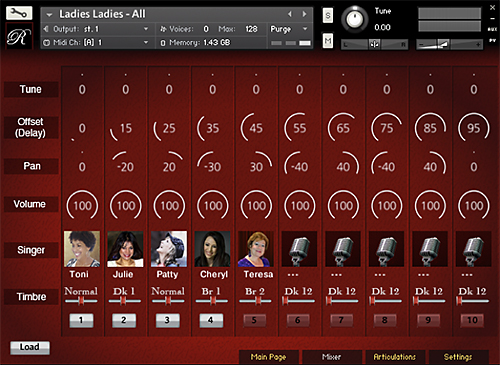Toggle singer slot 2 button
The height and width of the screenshot is (365, 500).
[124, 320]
